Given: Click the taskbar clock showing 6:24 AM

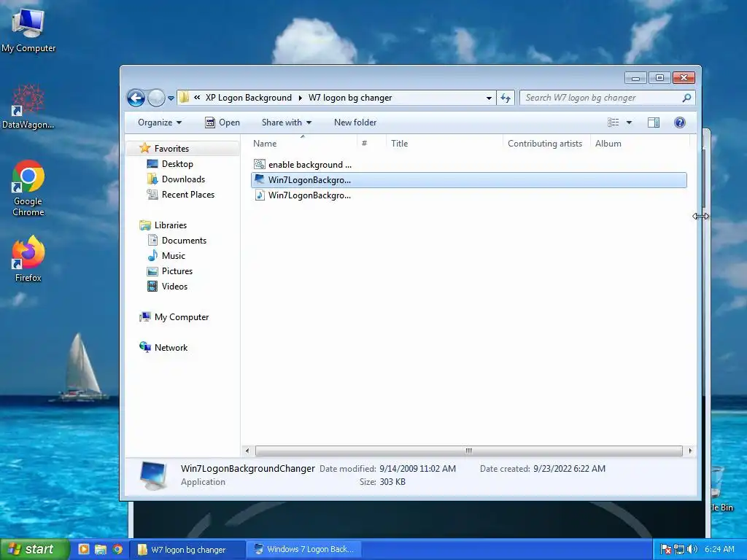Looking at the screenshot, I should (x=719, y=550).
